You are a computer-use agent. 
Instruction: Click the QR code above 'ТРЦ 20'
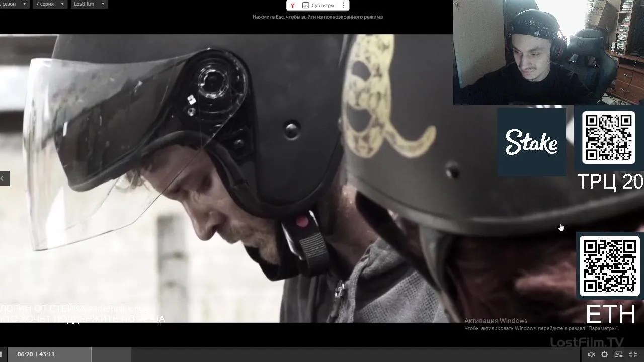[609, 137]
